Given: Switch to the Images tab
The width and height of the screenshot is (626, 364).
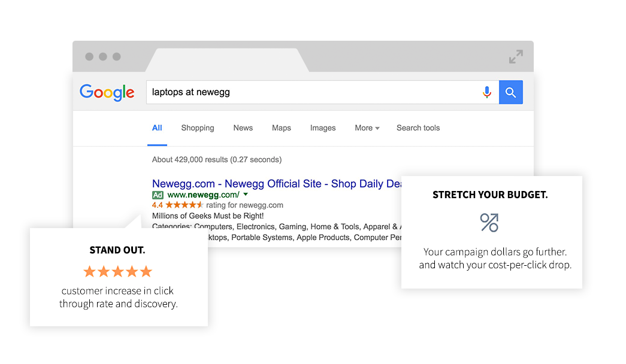Looking at the screenshot, I should point(322,128).
